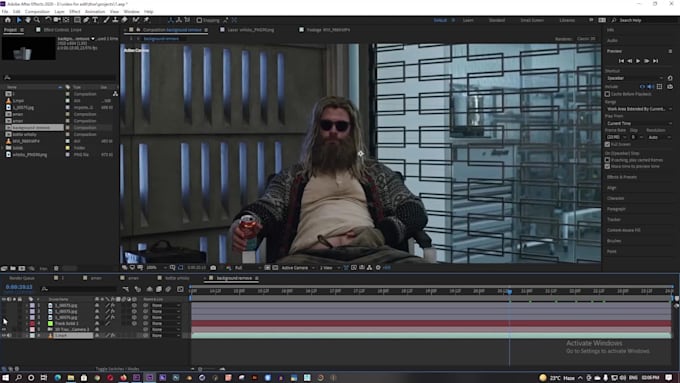Take a snapshot with the camera icon
The width and height of the screenshot is (680, 383).
[213, 268]
